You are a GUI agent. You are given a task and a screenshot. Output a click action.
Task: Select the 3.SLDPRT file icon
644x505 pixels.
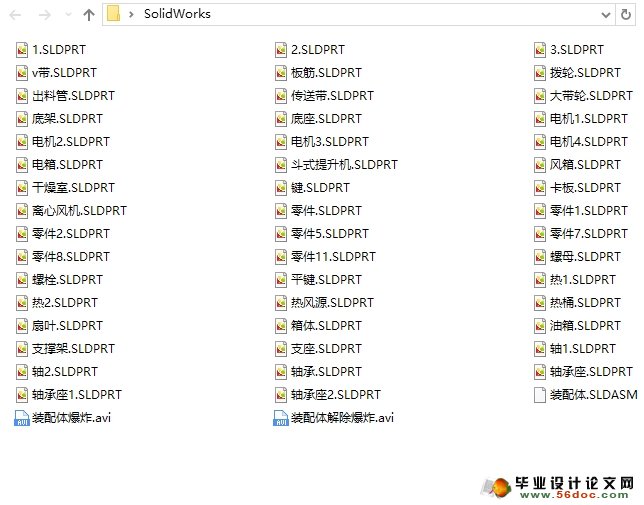540,50
